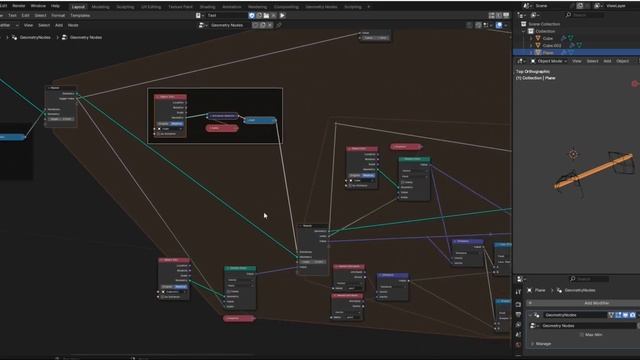Open the Scene properties tab icon
This screenshot has height=360, width=640.
(x=518, y=335)
